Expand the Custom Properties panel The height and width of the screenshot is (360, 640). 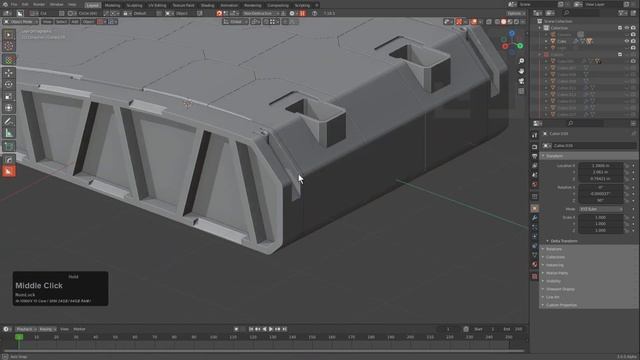point(588,305)
